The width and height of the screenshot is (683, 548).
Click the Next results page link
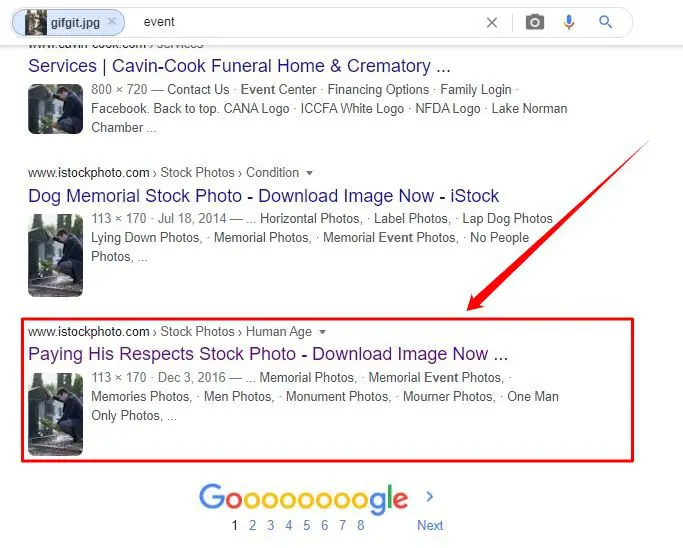click(x=430, y=525)
